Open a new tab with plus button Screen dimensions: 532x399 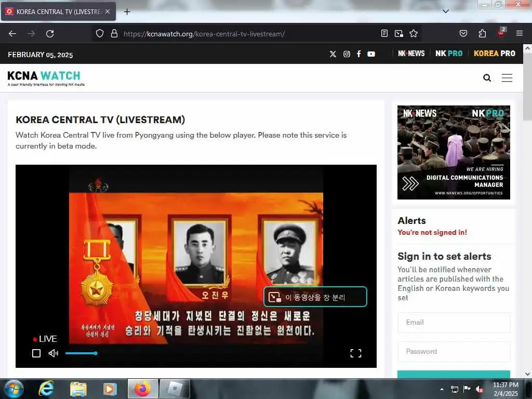[x=127, y=12]
